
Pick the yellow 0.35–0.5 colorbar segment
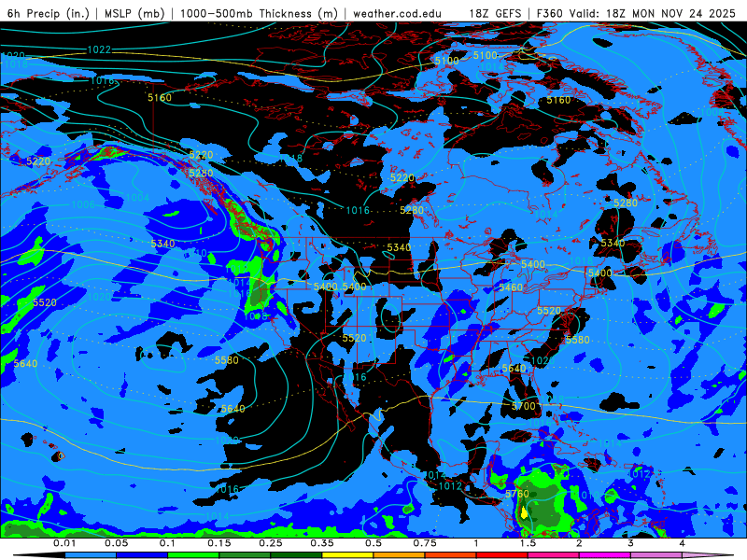[347, 555]
